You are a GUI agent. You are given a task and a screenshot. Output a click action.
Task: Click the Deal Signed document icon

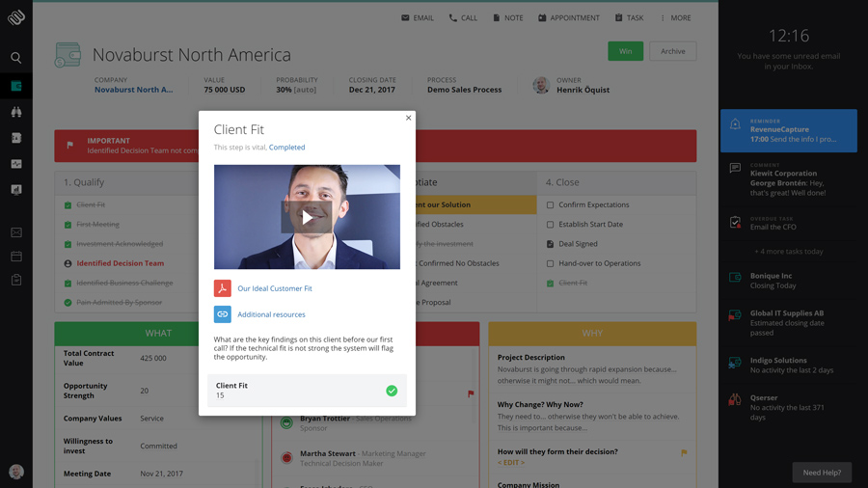550,244
